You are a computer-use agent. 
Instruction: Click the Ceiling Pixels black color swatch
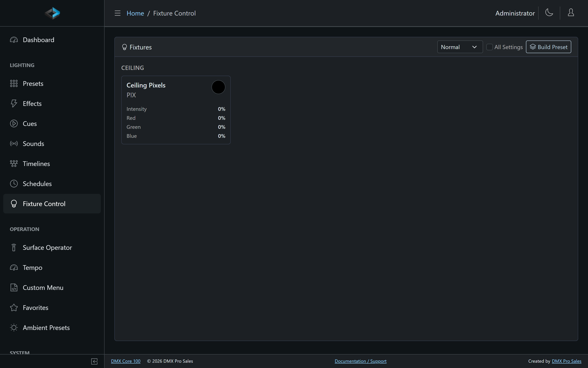point(218,87)
